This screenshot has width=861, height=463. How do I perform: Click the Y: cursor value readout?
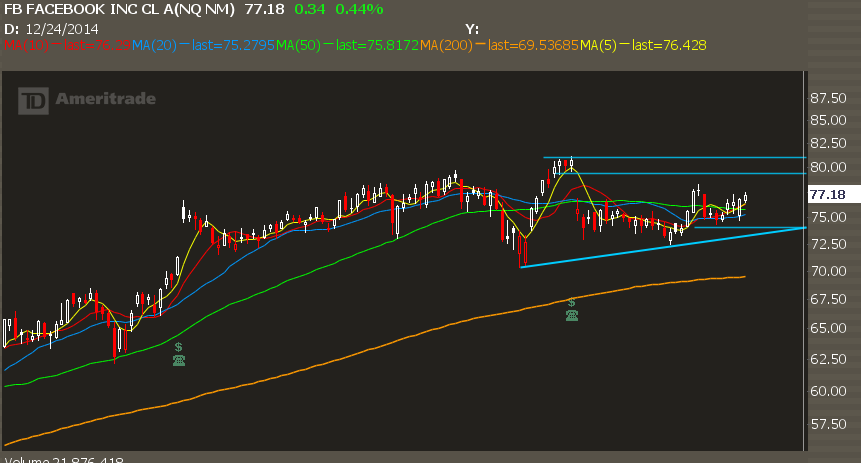[x=471, y=27]
